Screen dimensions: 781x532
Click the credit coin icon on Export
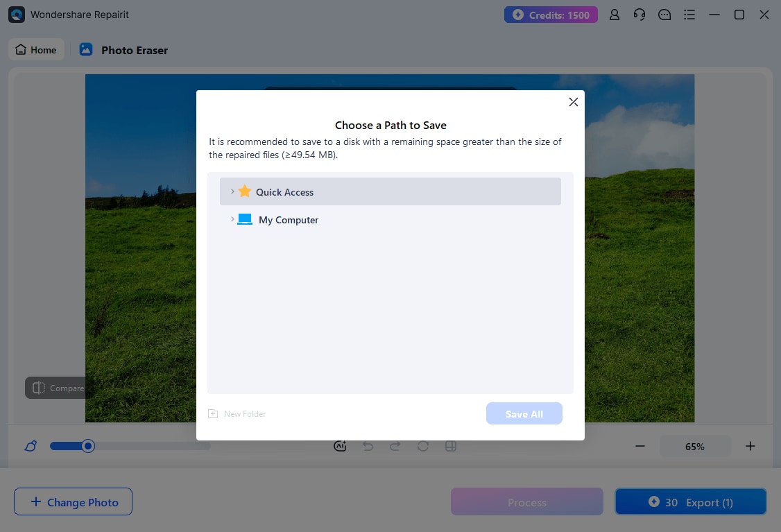point(654,501)
